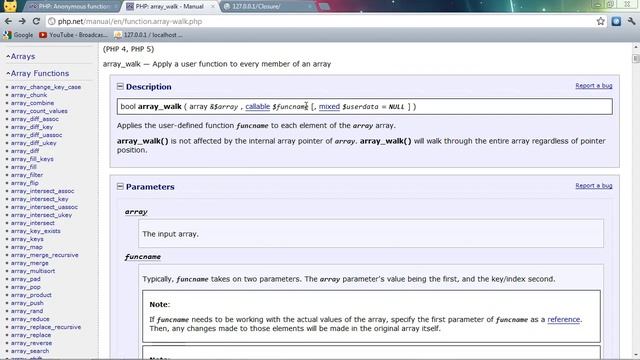This screenshot has width=640, height=360.
Task: Open array_rand in the sidebar
Action: click(x=27, y=311)
